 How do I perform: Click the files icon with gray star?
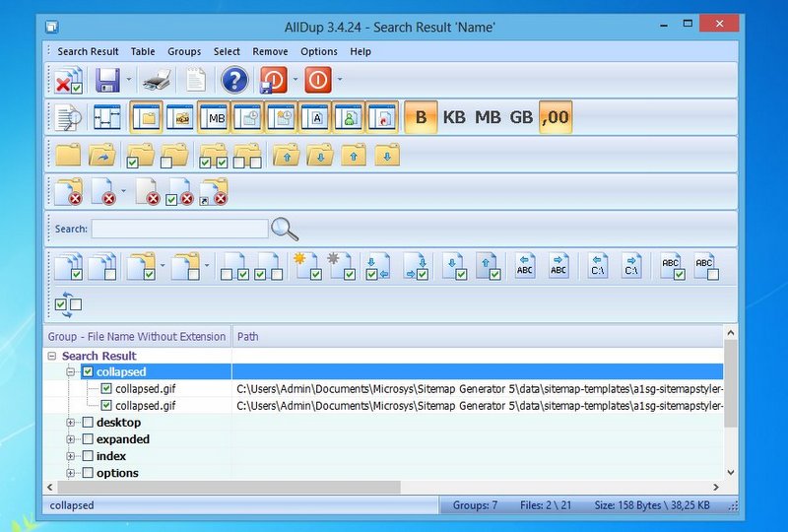tap(342, 267)
